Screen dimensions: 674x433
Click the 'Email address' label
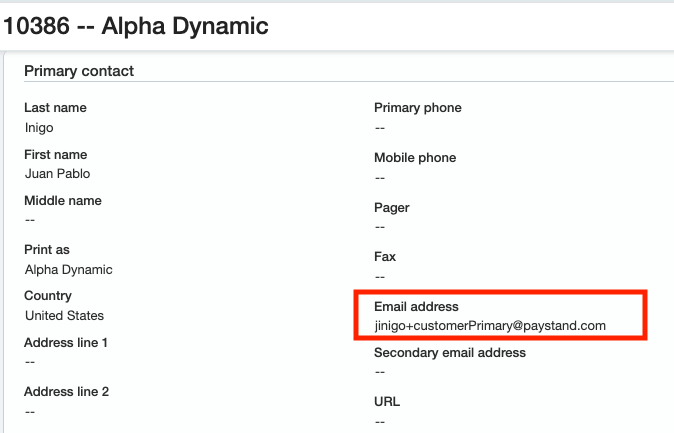[x=417, y=307]
